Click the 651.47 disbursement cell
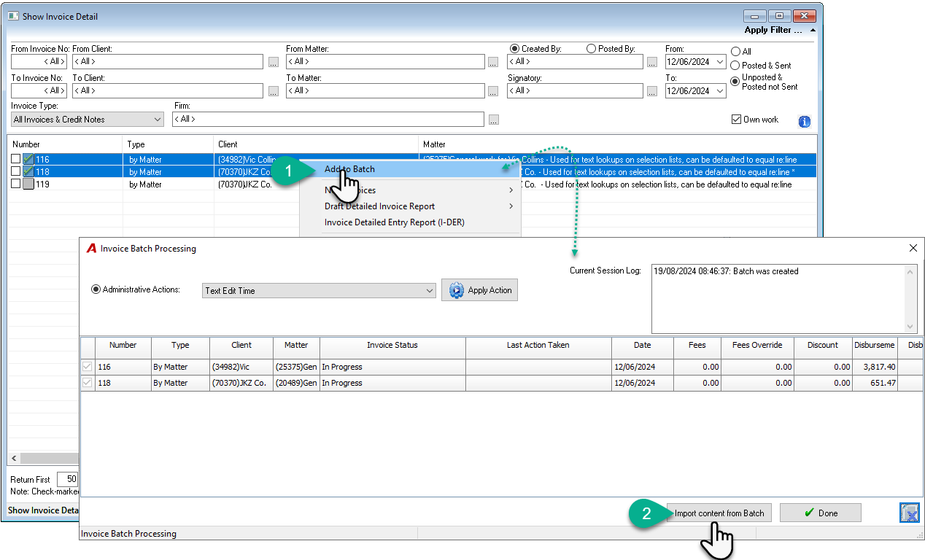925x560 pixels. pos(875,383)
